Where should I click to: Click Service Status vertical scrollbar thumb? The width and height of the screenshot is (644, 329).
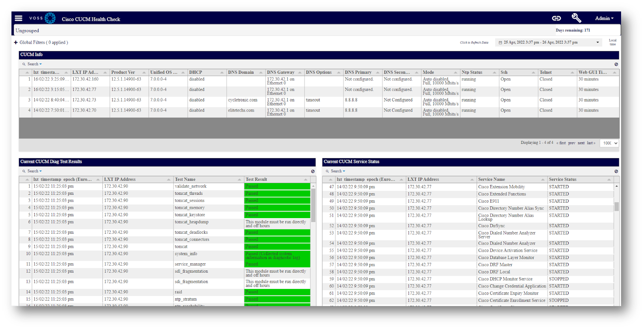pyautogui.click(x=616, y=207)
